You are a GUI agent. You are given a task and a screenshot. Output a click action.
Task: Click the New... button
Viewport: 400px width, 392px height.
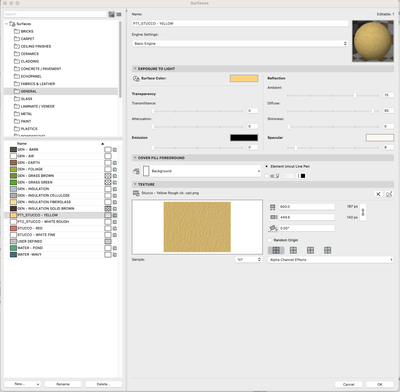(x=20, y=384)
